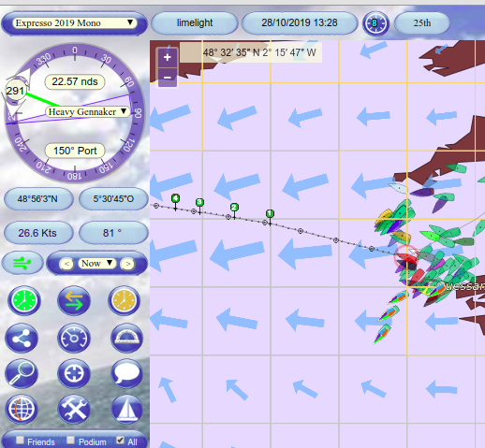
Task: Click the green clock icon
Action: point(24,300)
